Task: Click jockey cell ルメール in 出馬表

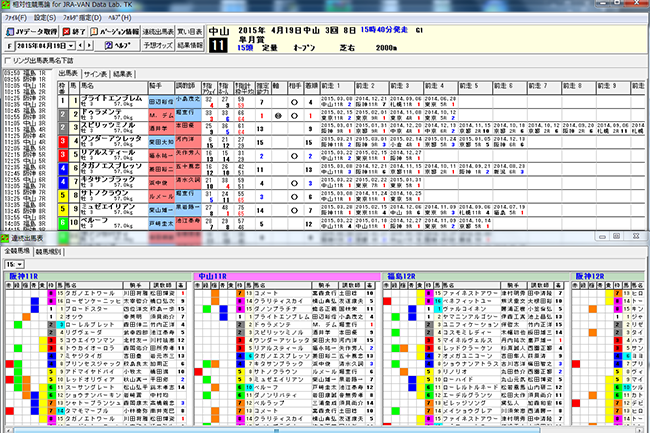Action: click(x=161, y=197)
